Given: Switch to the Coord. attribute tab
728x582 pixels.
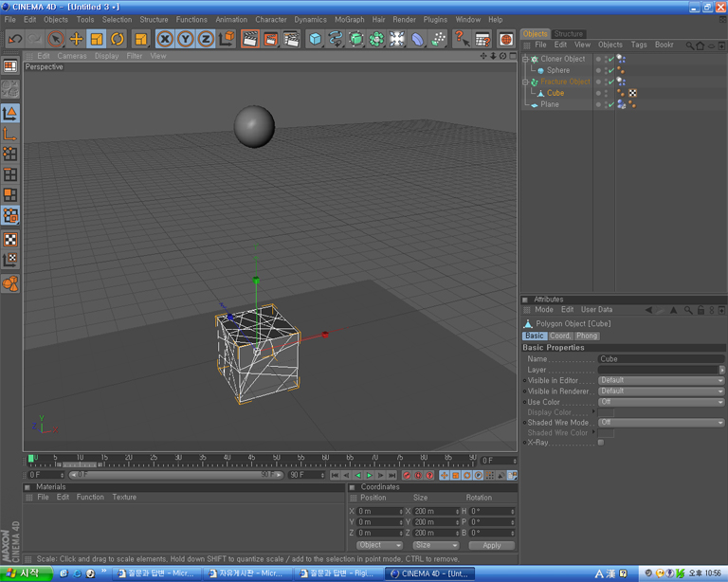Looking at the screenshot, I should coord(560,336).
